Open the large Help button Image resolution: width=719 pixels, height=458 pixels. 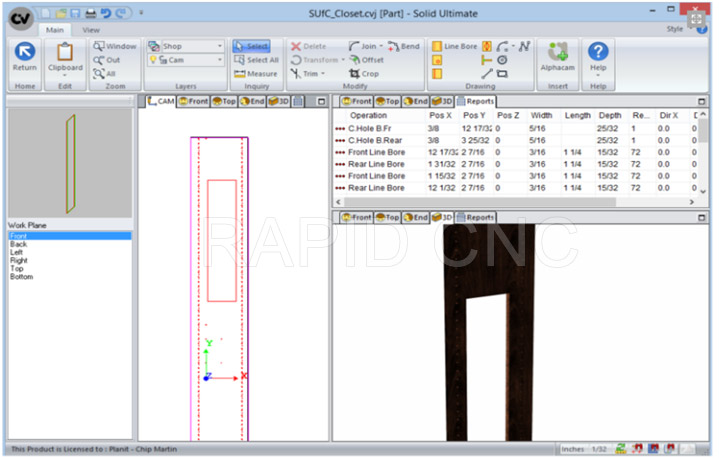(x=598, y=59)
